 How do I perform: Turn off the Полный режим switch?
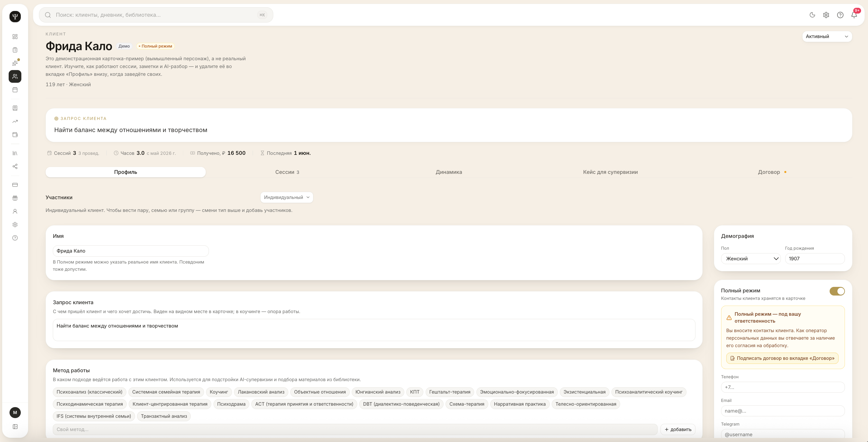(x=837, y=291)
